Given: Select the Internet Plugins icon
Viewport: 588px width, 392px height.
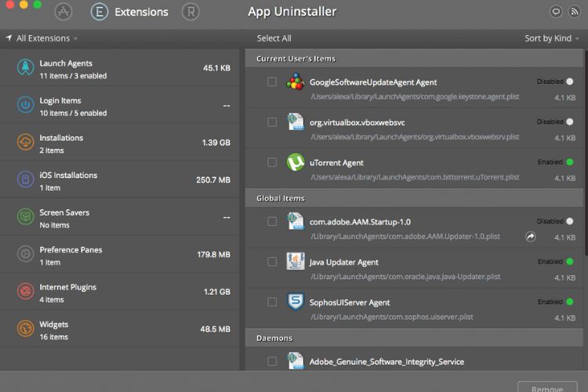Looking at the screenshot, I should point(26,291).
